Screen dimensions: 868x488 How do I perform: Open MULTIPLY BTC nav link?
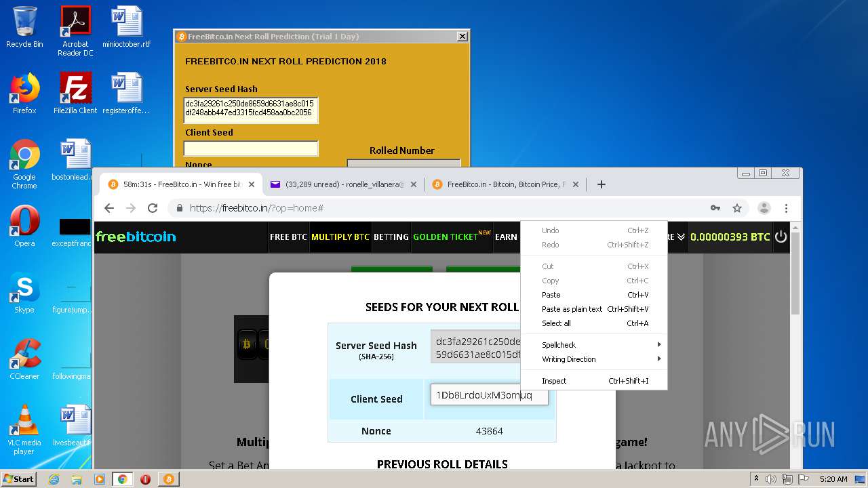click(340, 237)
